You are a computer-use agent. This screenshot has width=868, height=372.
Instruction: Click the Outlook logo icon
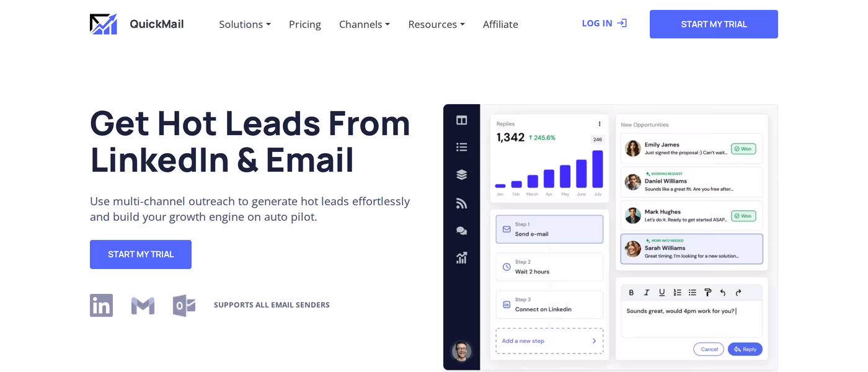184,306
